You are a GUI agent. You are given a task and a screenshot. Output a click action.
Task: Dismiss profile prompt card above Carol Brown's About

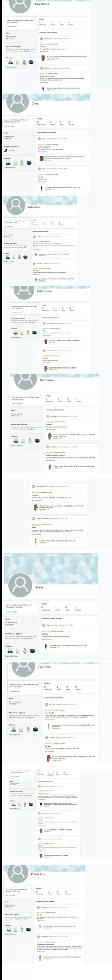point(34,18)
